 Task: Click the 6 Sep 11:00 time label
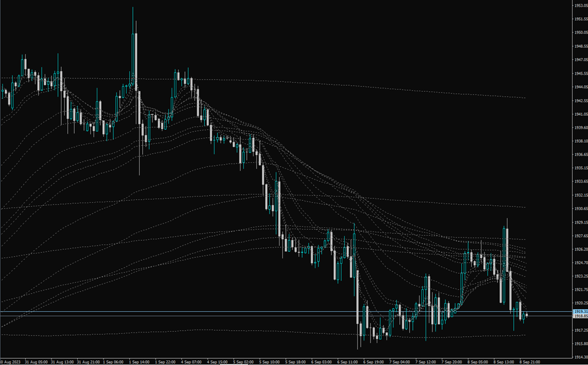click(348, 362)
